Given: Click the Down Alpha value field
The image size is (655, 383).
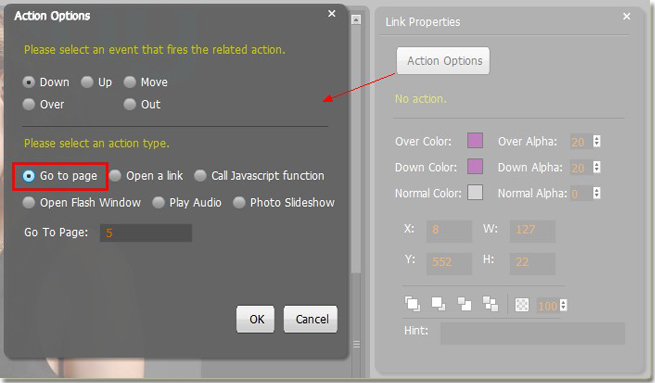Looking at the screenshot, I should [x=581, y=168].
